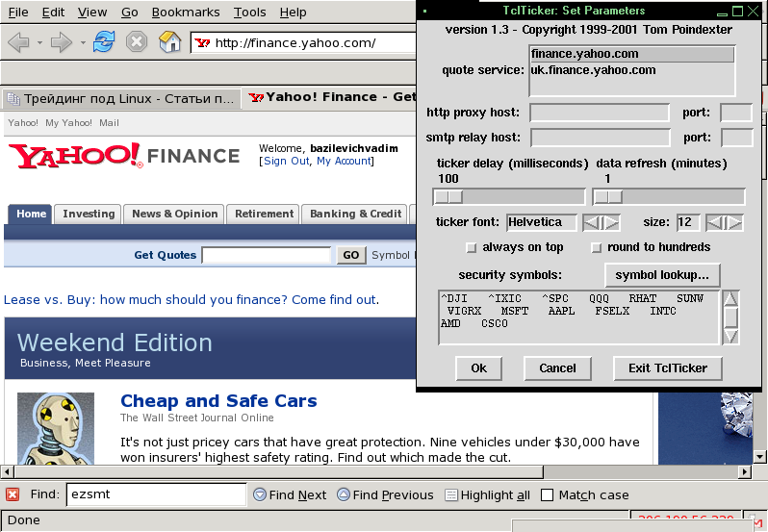The height and width of the screenshot is (532, 768).
Task: Select the Yahoo! Finance browser tab
Action: [x=331, y=97]
